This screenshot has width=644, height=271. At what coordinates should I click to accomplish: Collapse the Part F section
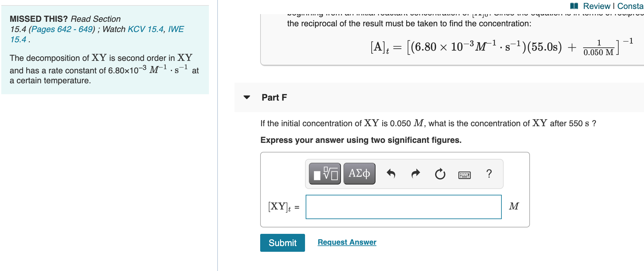click(x=247, y=97)
